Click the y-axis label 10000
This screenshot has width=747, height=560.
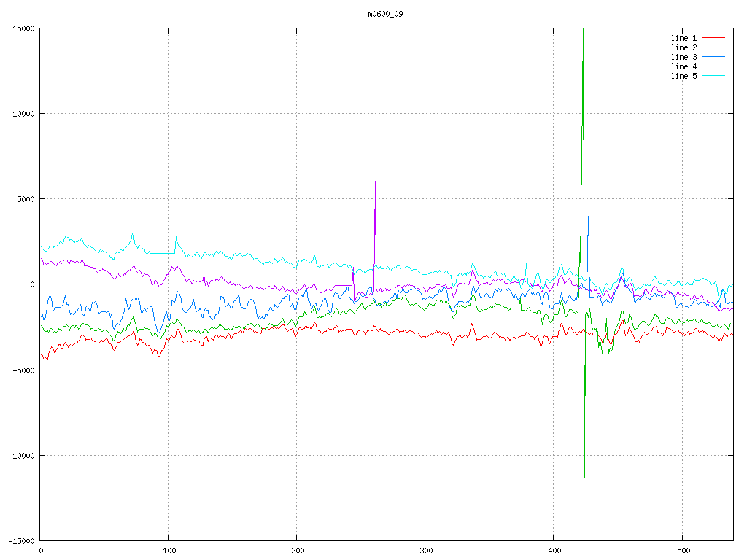tap(23, 114)
